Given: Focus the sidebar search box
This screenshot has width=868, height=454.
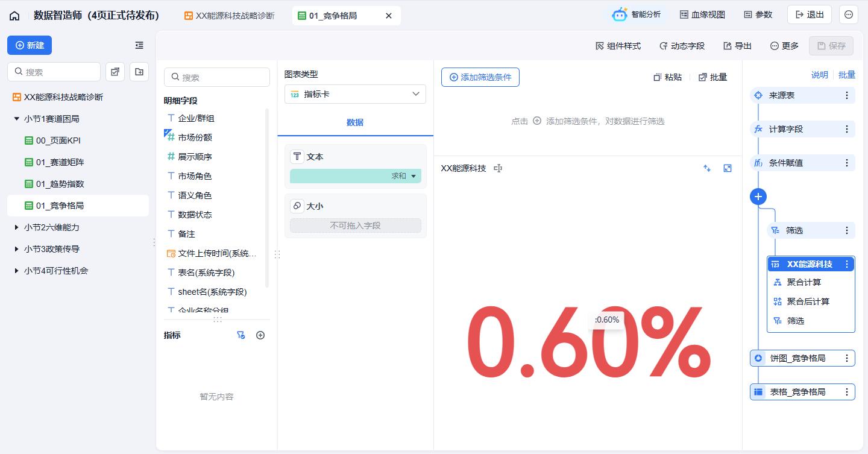Looking at the screenshot, I should 54,72.
